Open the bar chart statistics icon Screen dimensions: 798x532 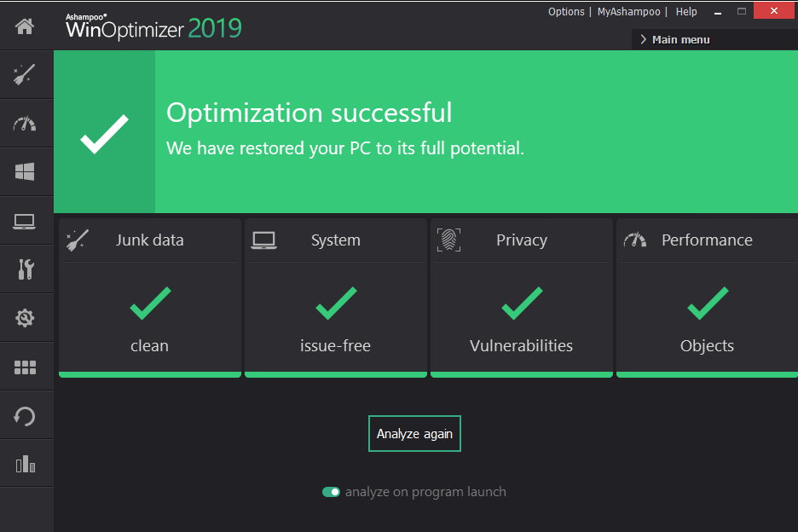(x=25, y=465)
